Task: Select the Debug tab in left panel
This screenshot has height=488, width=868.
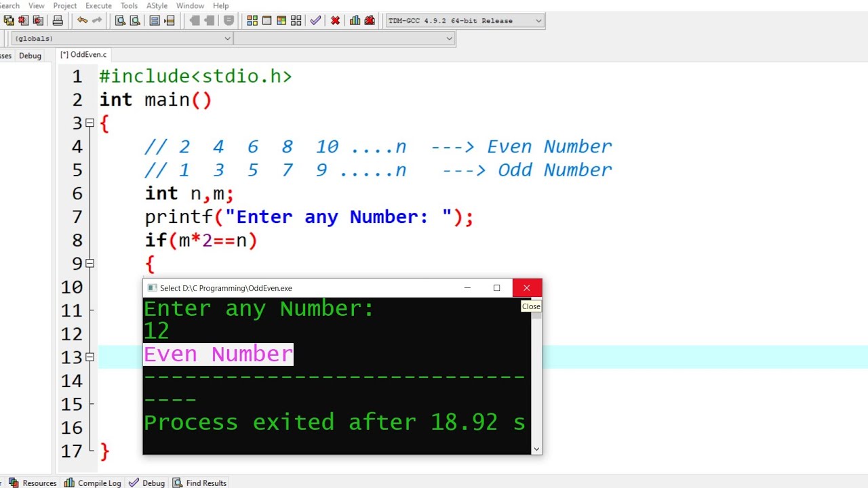Action: (x=30, y=56)
